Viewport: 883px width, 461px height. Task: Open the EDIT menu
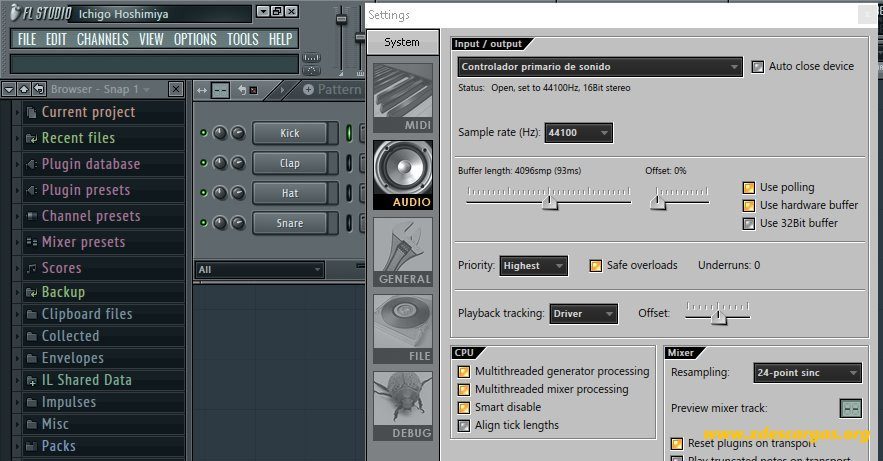[x=56, y=39]
